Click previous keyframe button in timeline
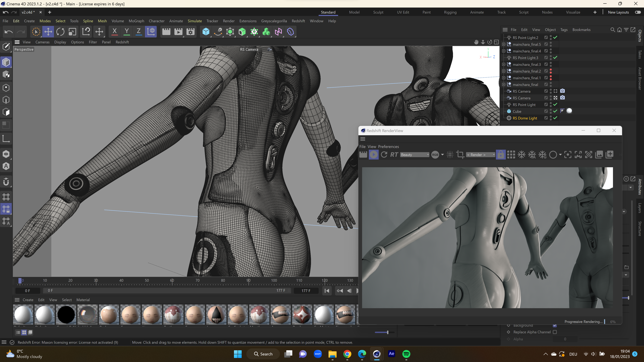644x362 pixels. click(340, 291)
